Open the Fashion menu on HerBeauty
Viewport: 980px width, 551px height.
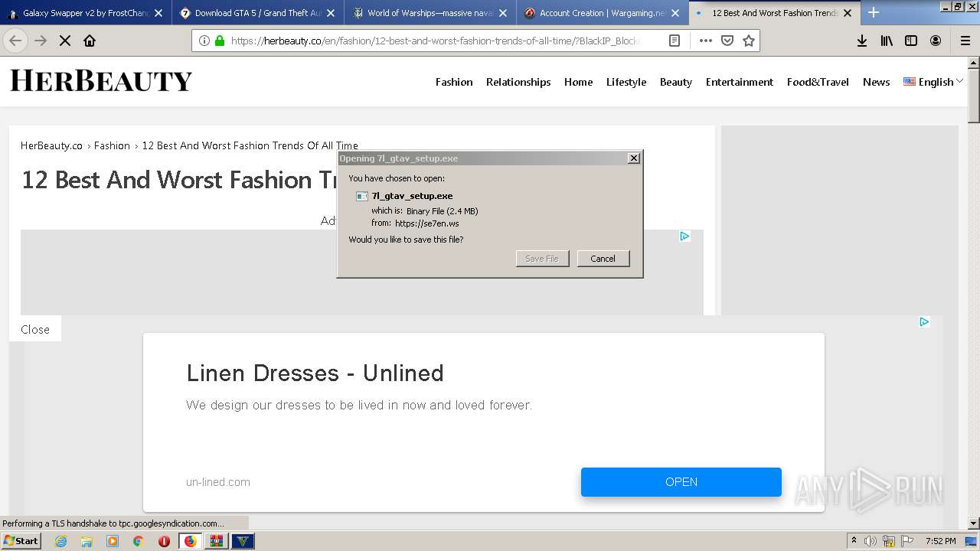(x=454, y=82)
